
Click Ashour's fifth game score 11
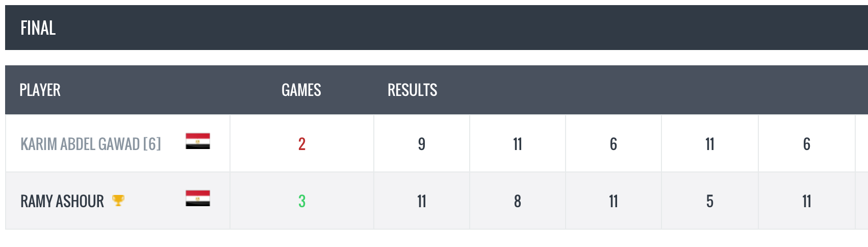click(807, 201)
